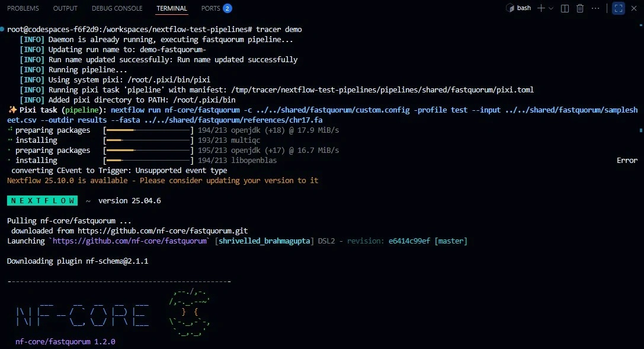Screen dimensions: 644x349
Task: Switch to the PROBLEMS tab
Action: [23, 8]
